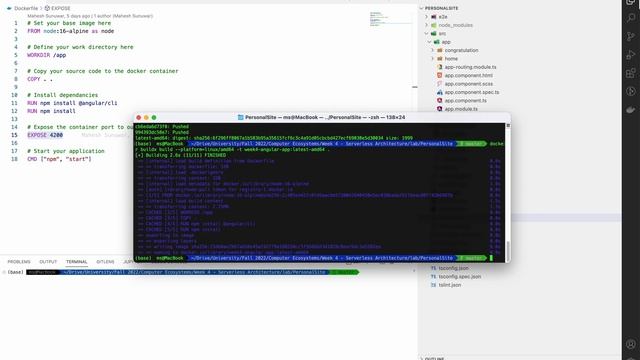Viewport: 640px width, 360px height.
Task: Minimize the Terminal window with yellow button
Action: (146, 118)
